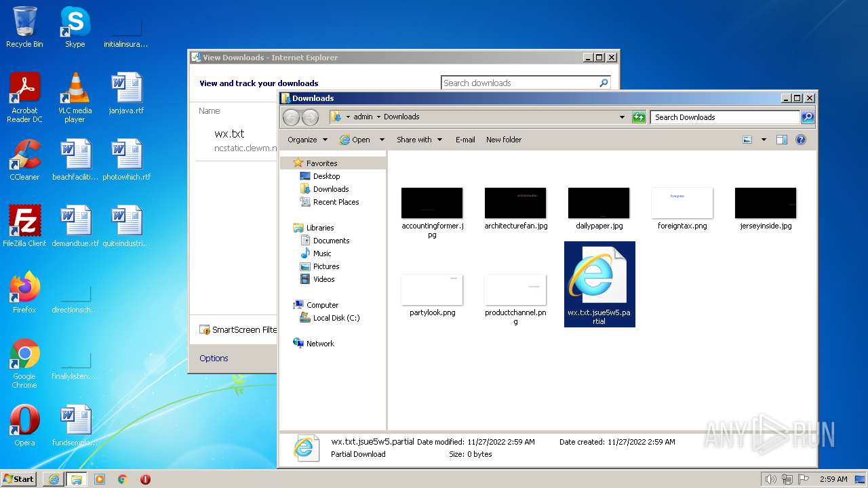Select productchannel.png file

[515, 300]
